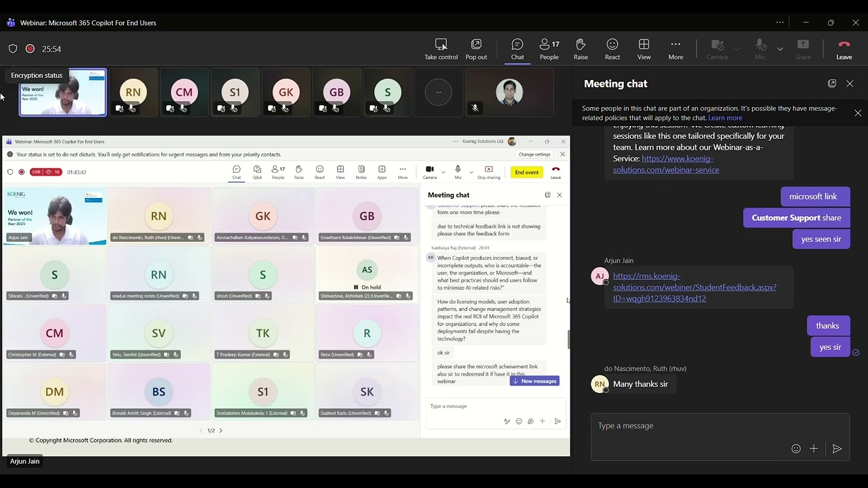Viewport: 868px width, 488px height.
Task: Click the 'Customer Support share' message bubble
Action: pyautogui.click(x=796, y=218)
